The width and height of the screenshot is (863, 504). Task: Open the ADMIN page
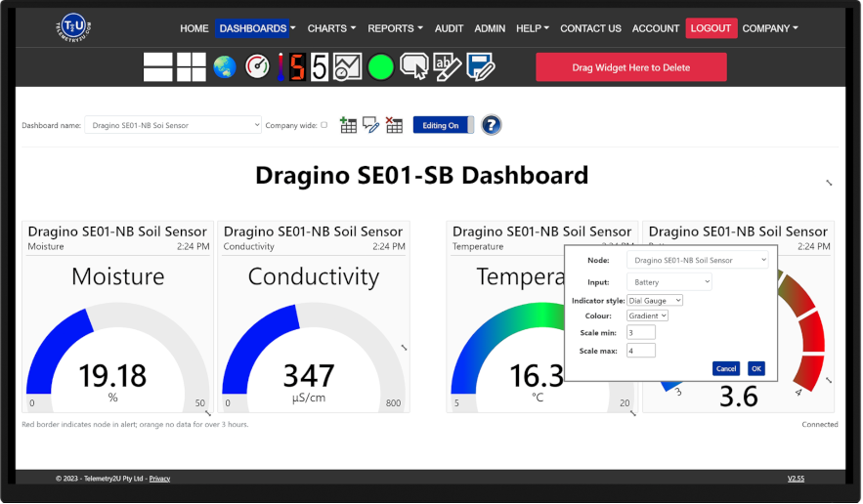[490, 28]
